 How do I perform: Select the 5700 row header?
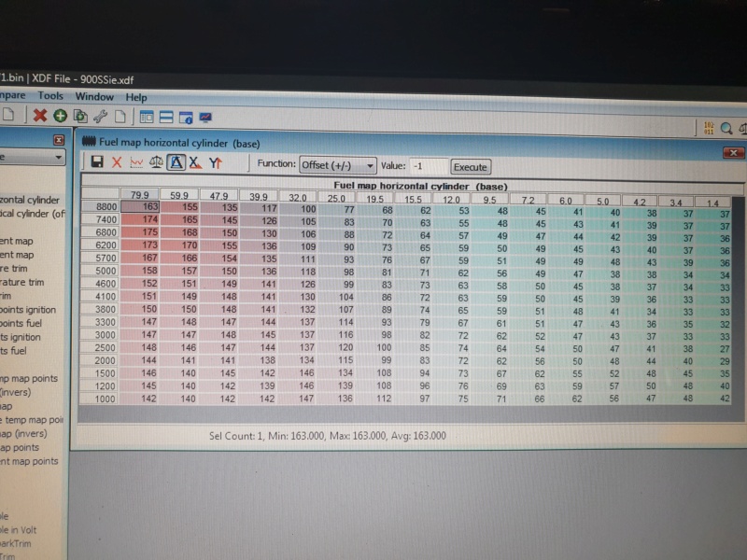pos(100,258)
